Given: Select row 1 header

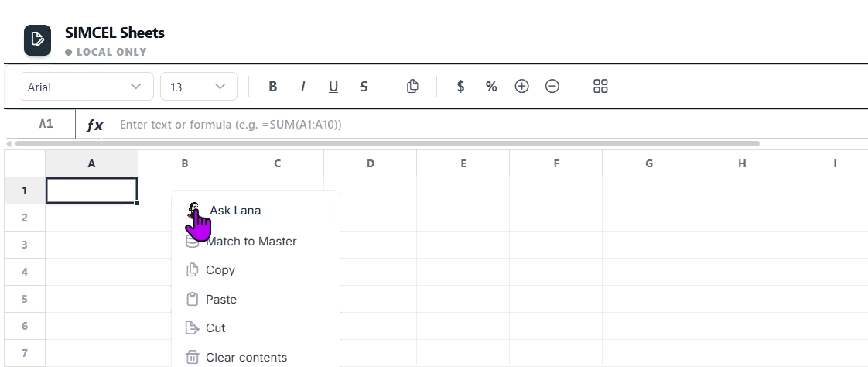Looking at the screenshot, I should coord(24,190).
